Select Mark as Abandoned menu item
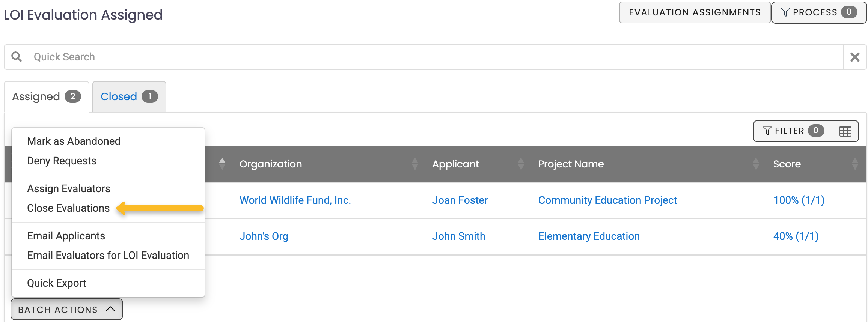868x322 pixels. coord(74,141)
